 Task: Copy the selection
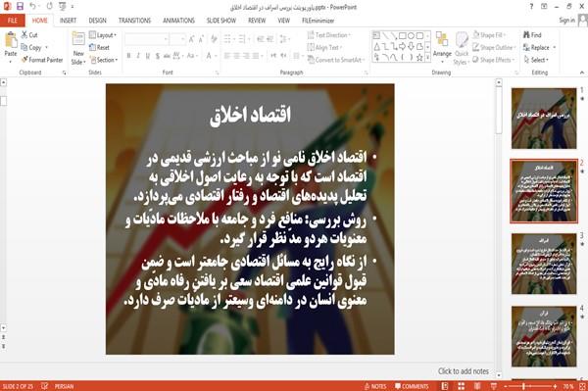30,47
